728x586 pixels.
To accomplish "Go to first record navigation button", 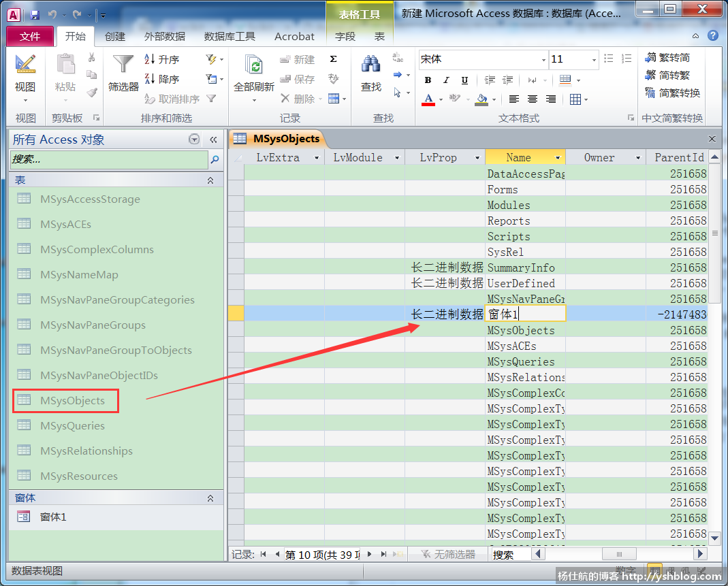I will 264,554.
